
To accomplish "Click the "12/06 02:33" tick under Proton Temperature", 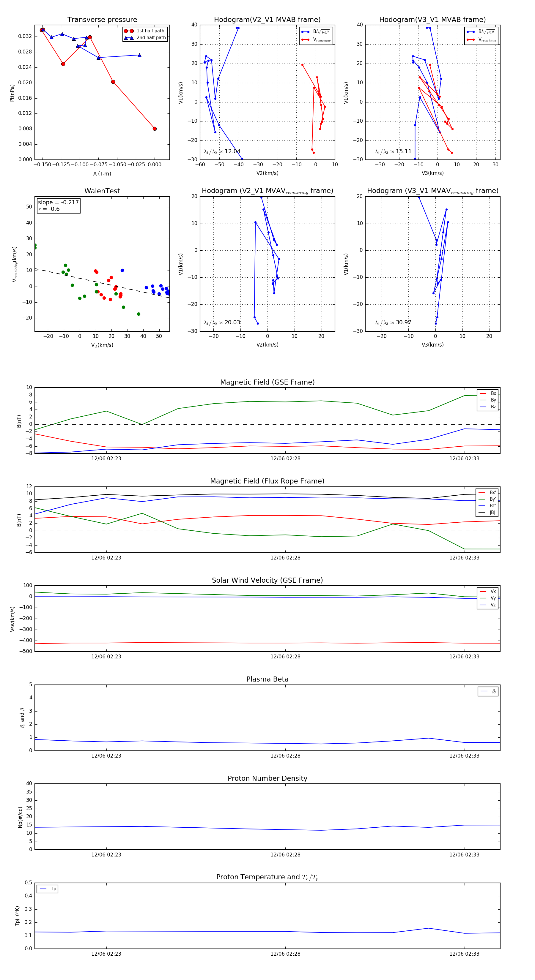I will 464,954.
